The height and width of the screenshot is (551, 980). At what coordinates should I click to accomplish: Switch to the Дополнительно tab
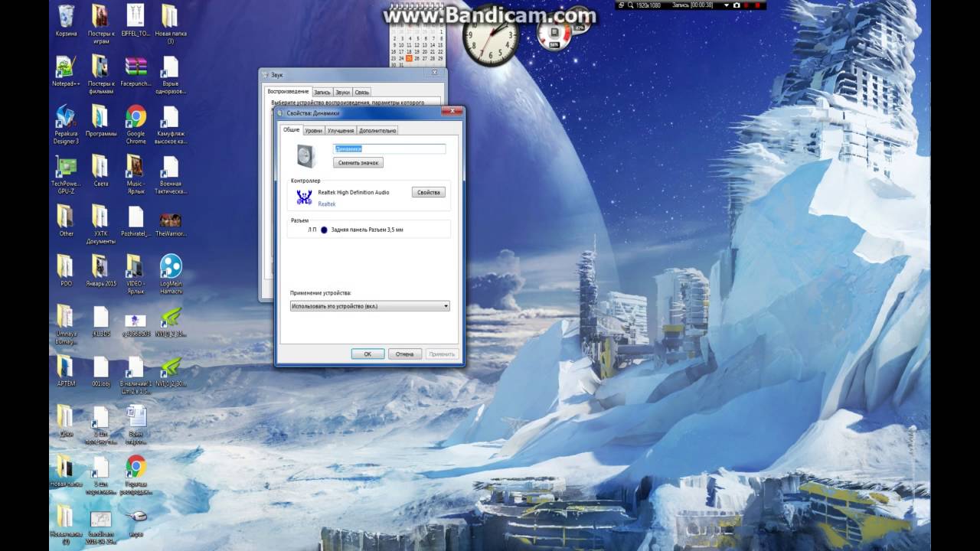377,131
